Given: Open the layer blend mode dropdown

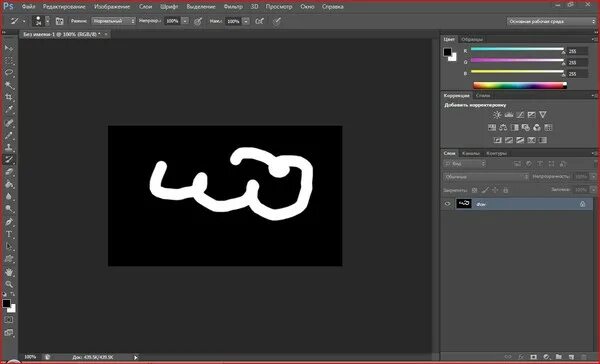Looking at the screenshot, I should pyautogui.click(x=486, y=177).
